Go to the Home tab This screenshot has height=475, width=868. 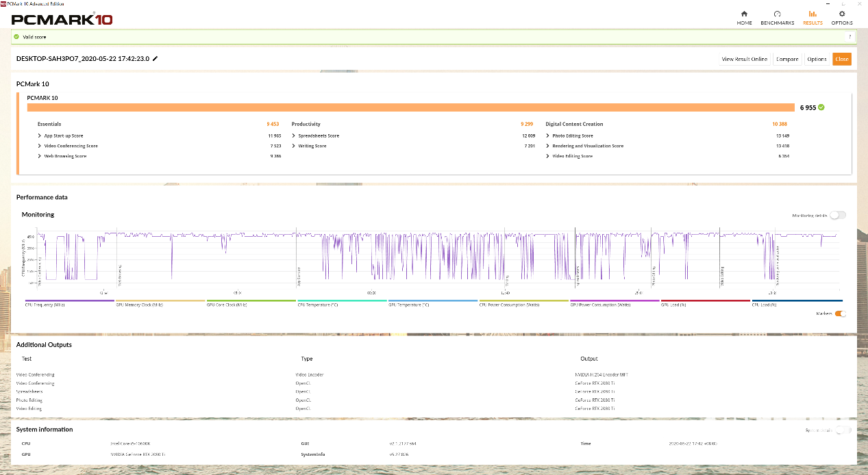[744, 18]
